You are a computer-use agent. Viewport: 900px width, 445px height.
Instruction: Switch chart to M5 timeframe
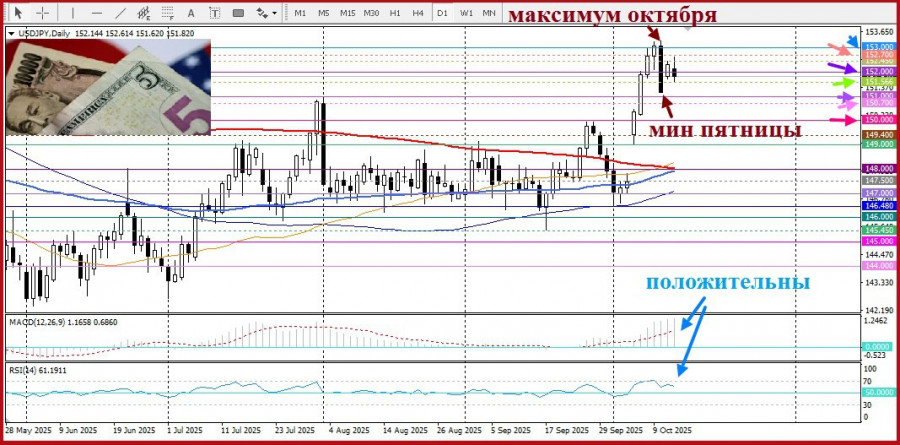(x=323, y=12)
